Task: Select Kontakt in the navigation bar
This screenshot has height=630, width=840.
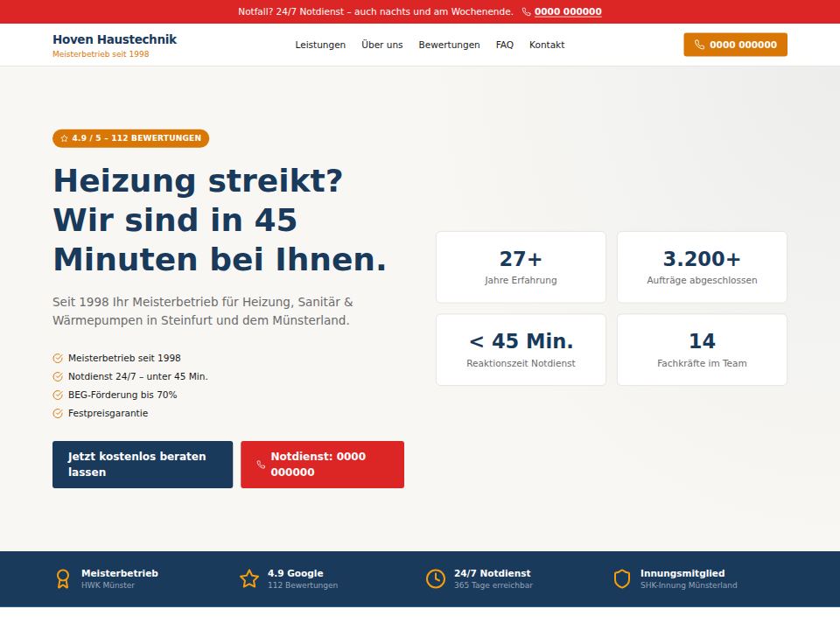Action: click(x=547, y=45)
